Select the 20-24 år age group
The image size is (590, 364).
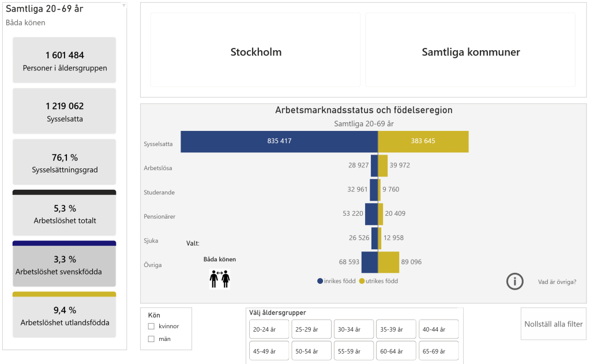point(269,329)
